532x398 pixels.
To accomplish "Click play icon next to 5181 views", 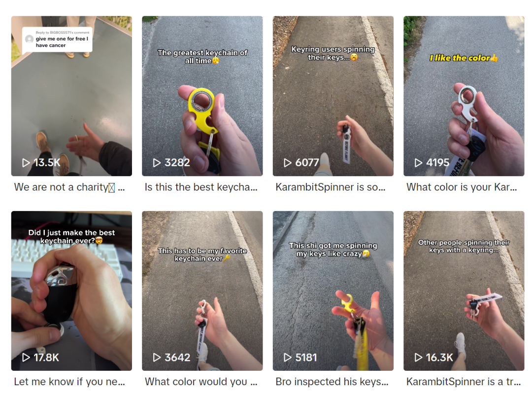I will (287, 357).
